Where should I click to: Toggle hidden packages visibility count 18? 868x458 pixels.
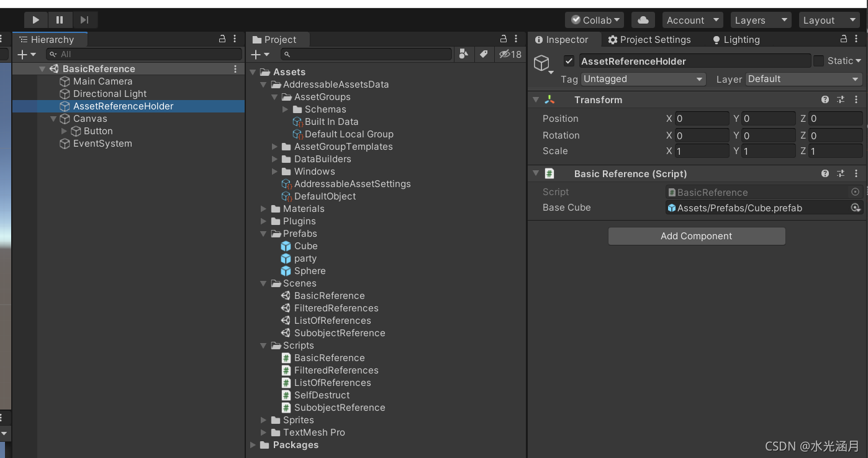[510, 55]
